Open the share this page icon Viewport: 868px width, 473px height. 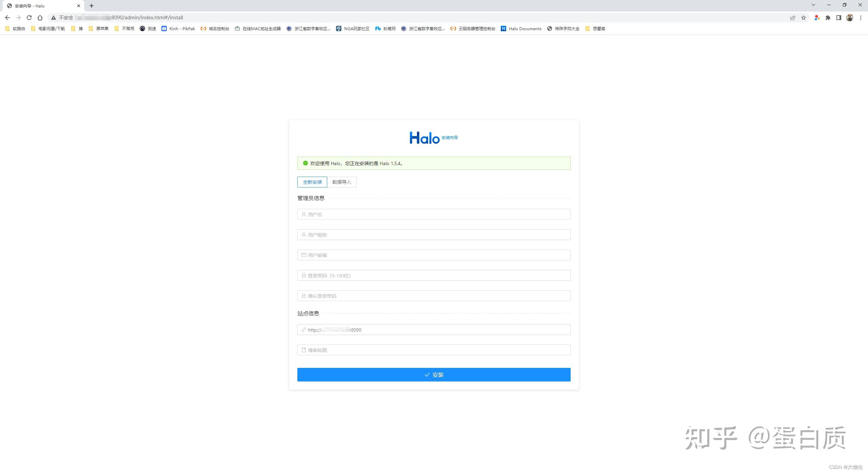[x=793, y=17]
